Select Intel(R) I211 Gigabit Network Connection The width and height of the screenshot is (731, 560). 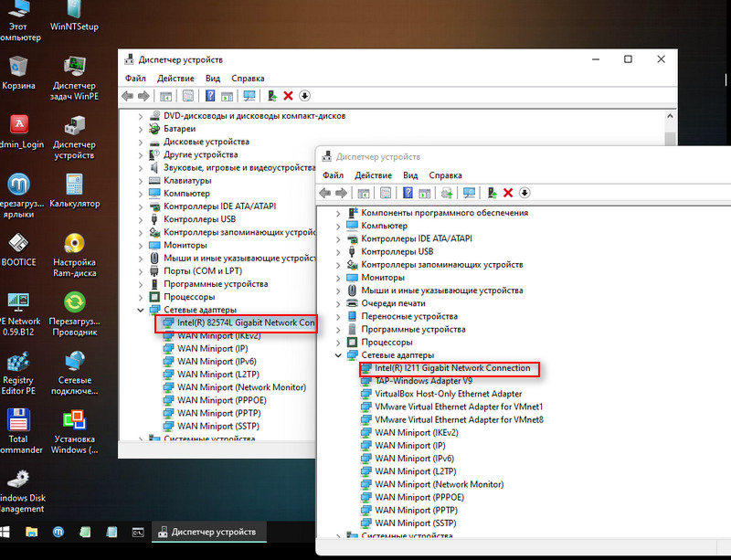[x=451, y=368]
